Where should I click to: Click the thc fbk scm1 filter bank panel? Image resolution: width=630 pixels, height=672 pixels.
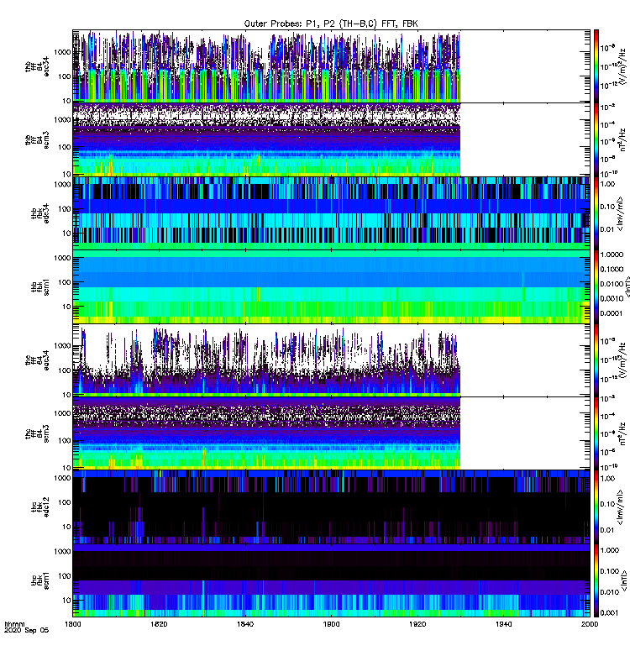(331, 580)
